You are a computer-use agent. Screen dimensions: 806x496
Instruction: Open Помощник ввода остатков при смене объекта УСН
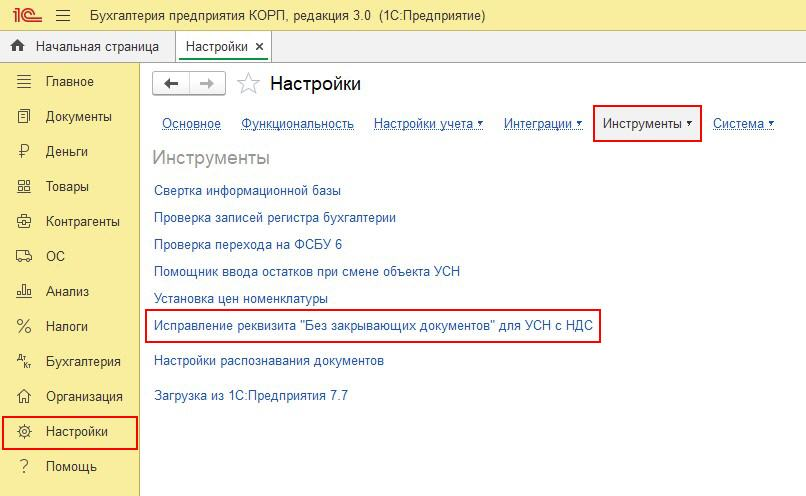tap(307, 271)
